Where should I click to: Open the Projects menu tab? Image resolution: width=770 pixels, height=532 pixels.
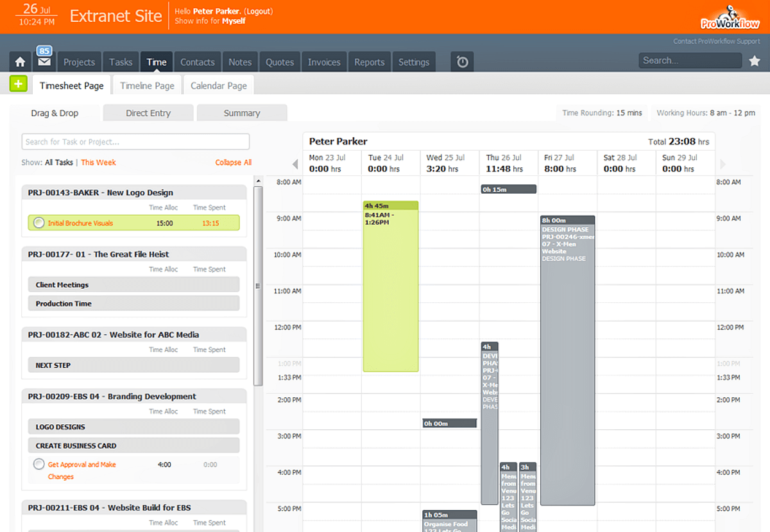(79, 62)
